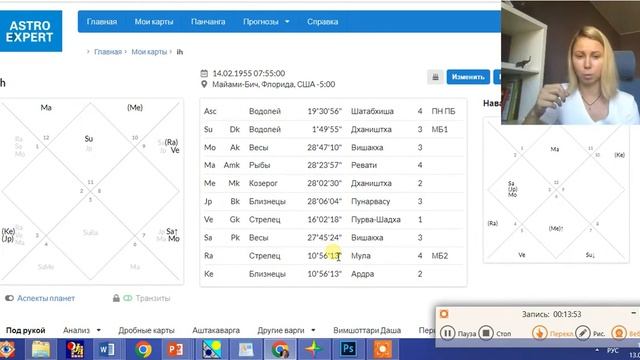The image size is (640, 360).
Task: Open the first Google Chrome taskbar icon
Action: coord(143,349)
